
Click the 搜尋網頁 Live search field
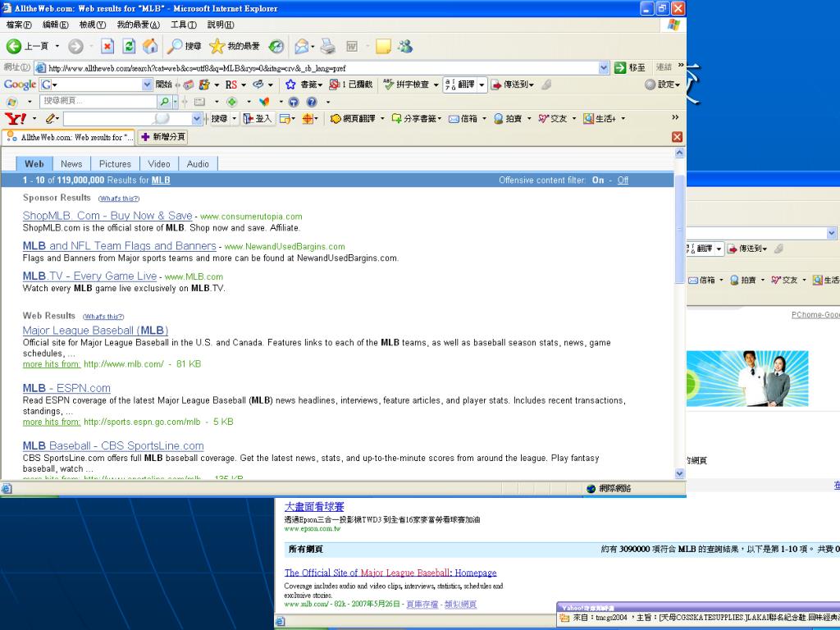click(98, 101)
